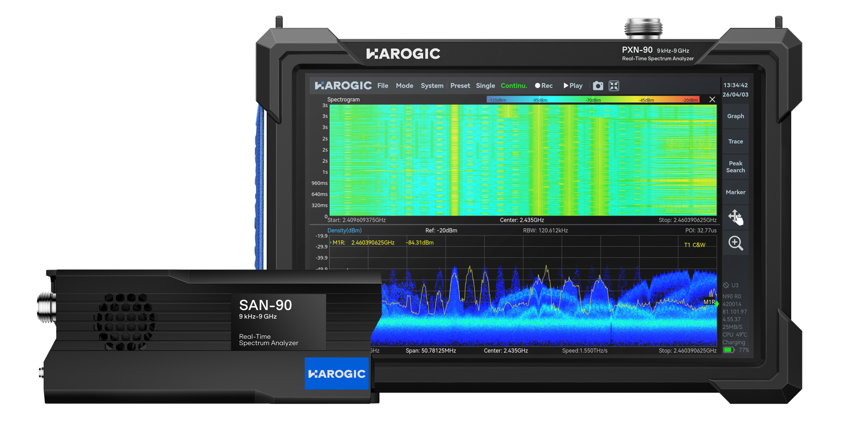Click the spectrogram color scale bar
868x434 pixels.
(x=593, y=100)
